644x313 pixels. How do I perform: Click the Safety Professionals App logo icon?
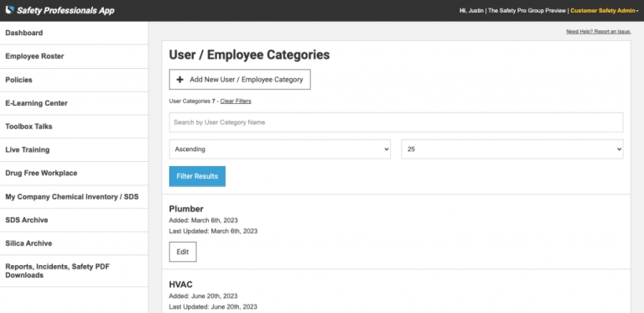9,10
